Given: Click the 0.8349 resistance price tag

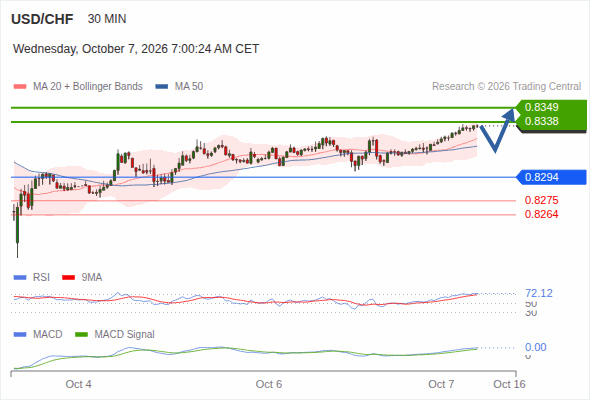Looking at the screenshot, I should (550, 107).
